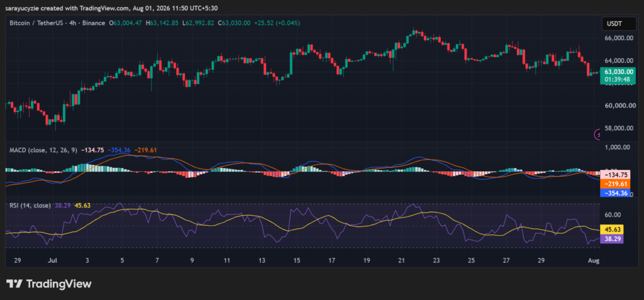Click the 60.00 RSI axis label
The image size is (644, 300).
click(x=613, y=214)
